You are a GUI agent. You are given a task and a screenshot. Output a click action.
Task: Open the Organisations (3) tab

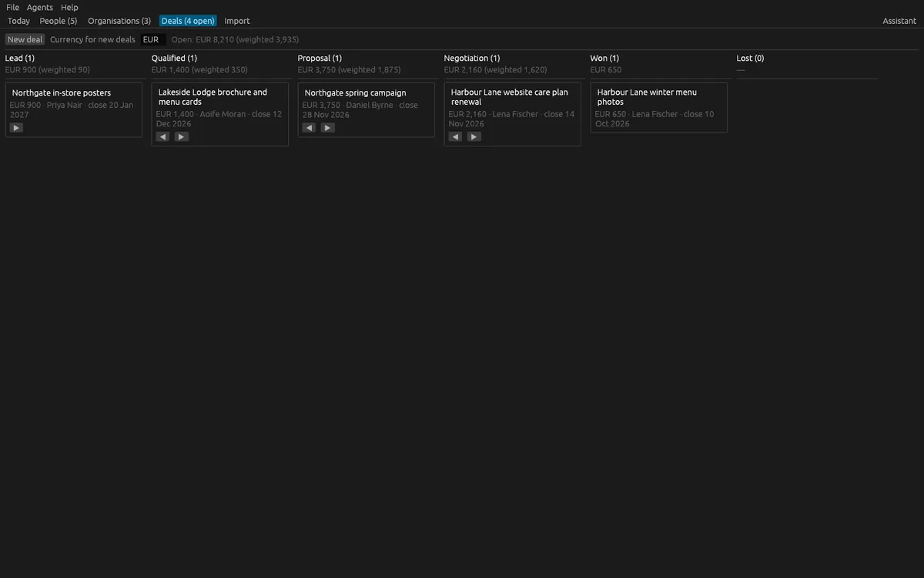click(119, 21)
